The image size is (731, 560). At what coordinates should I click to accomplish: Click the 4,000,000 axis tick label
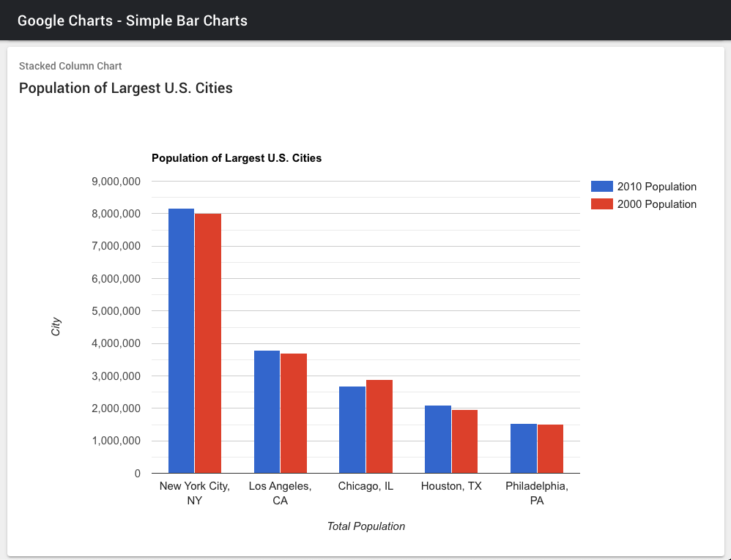coord(116,343)
